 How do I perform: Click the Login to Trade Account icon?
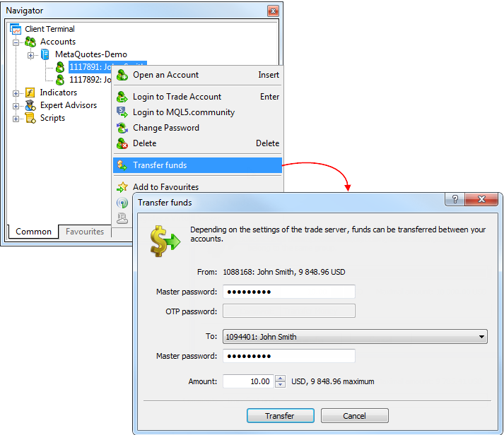pos(122,97)
